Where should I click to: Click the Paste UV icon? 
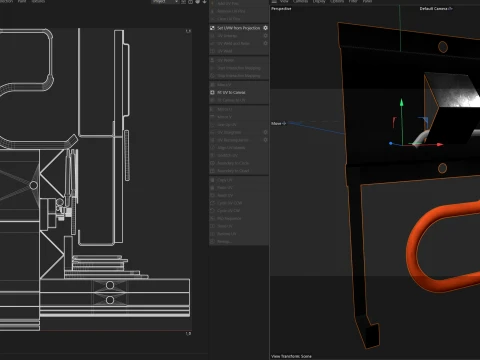click(212, 188)
